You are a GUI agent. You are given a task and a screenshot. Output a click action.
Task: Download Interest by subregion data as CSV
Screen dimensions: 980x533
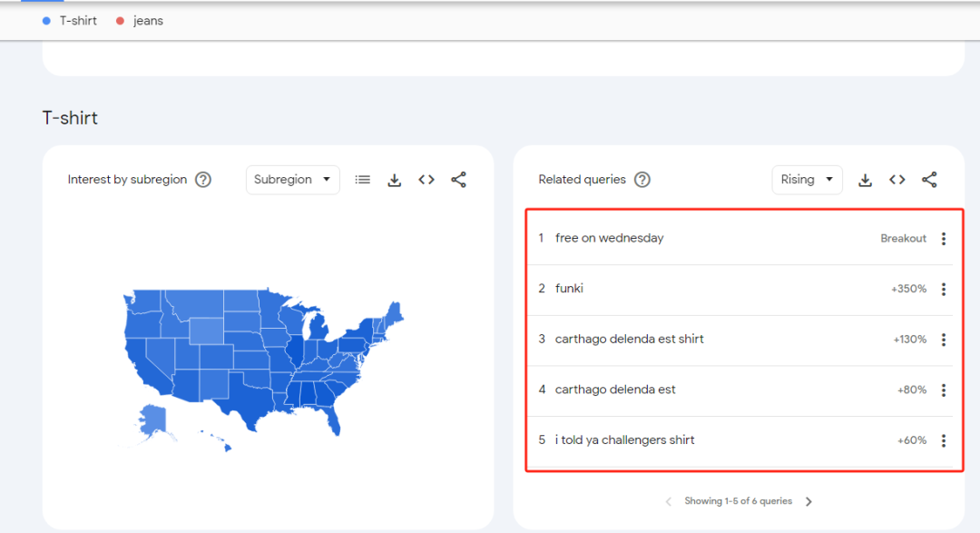[x=395, y=180]
